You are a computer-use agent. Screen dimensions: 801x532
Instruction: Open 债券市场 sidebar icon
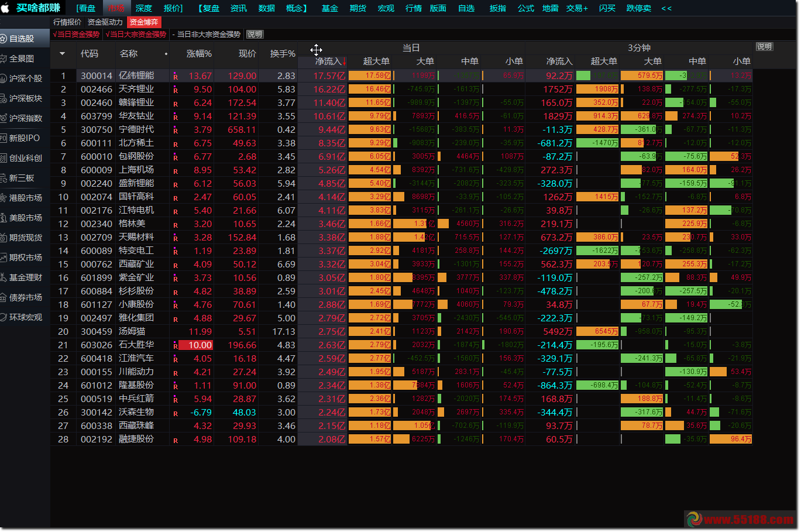[4, 297]
